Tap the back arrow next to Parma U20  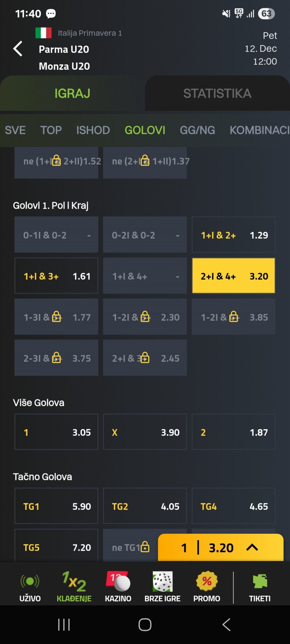tap(18, 49)
